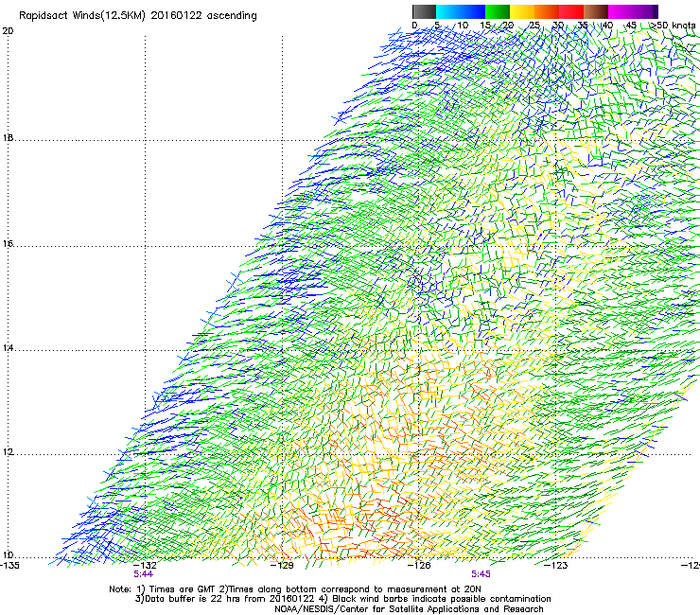
Task: Click the longitude label "-123"
Action: pos(556,566)
